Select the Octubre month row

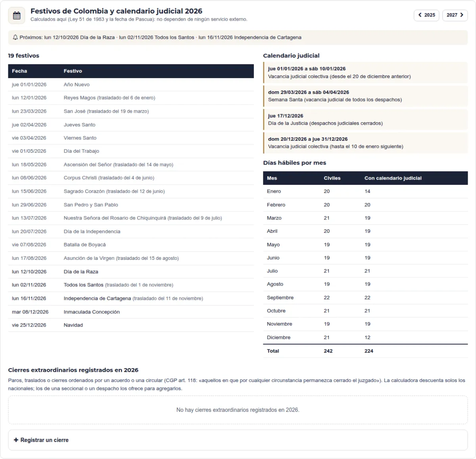click(x=365, y=311)
